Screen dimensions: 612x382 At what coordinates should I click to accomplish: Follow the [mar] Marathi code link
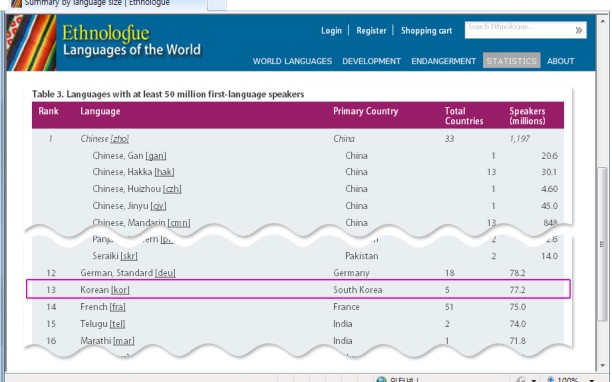click(x=124, y=341)
